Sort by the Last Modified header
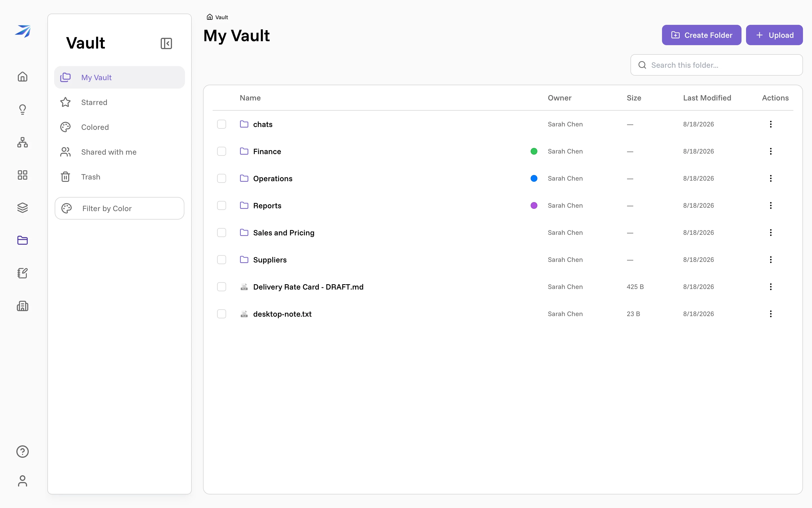Viewport: 812px width, 508px height. pyautogui.click(x=707, y=98)
